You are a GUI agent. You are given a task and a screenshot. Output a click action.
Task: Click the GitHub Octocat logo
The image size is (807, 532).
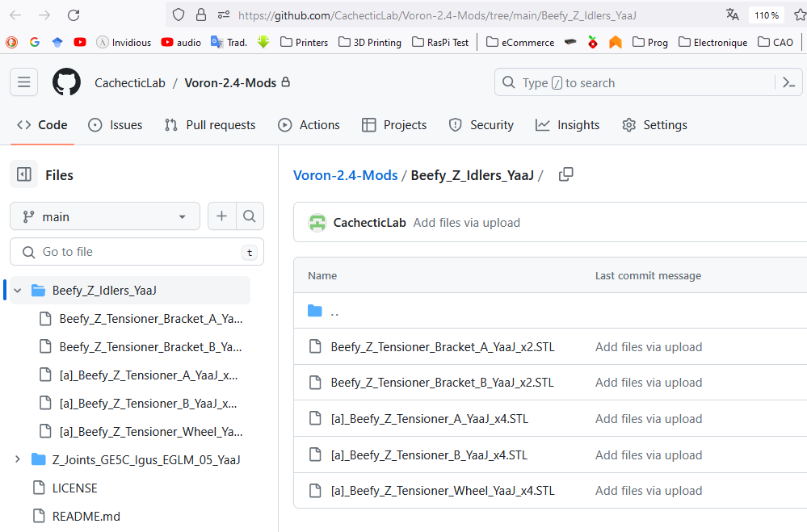pos(66,82)
